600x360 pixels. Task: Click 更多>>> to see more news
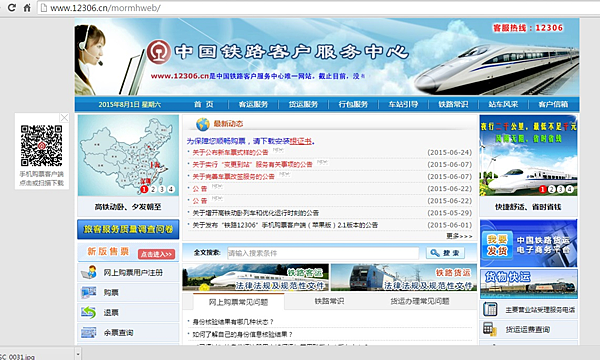(x=459, y=236)
